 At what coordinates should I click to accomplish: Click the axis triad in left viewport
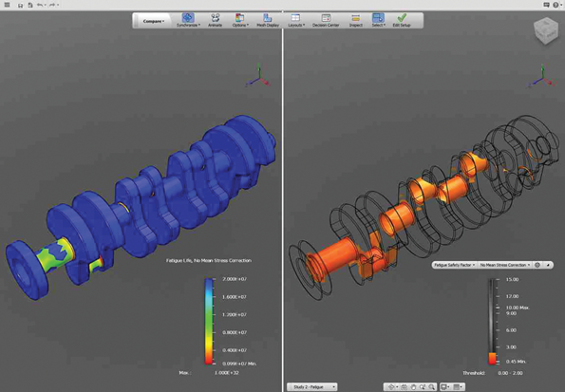point(258,76)
